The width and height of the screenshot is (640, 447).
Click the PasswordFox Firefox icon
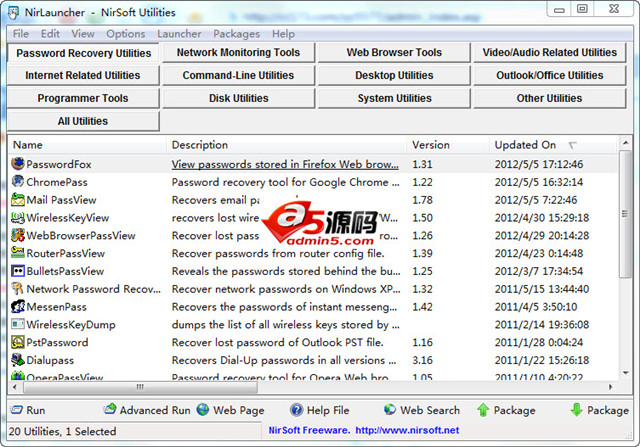tap(18, 164)
